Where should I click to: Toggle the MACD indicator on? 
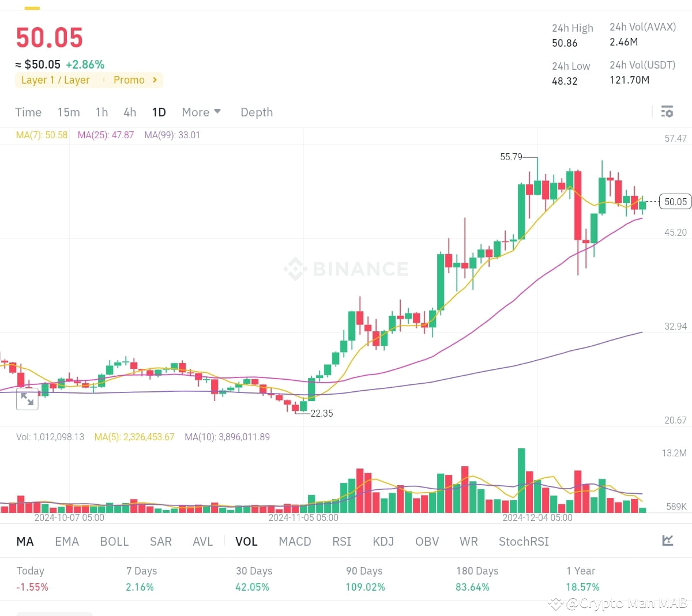(295, 541)
